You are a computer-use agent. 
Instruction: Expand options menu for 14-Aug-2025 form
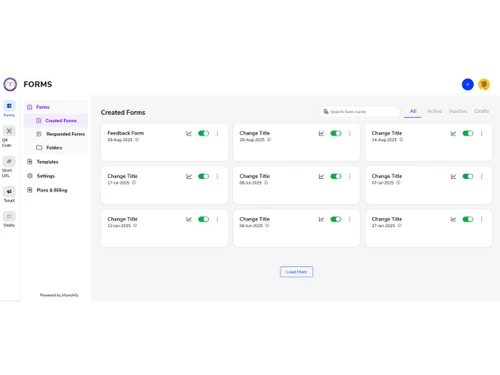(482, 133)
